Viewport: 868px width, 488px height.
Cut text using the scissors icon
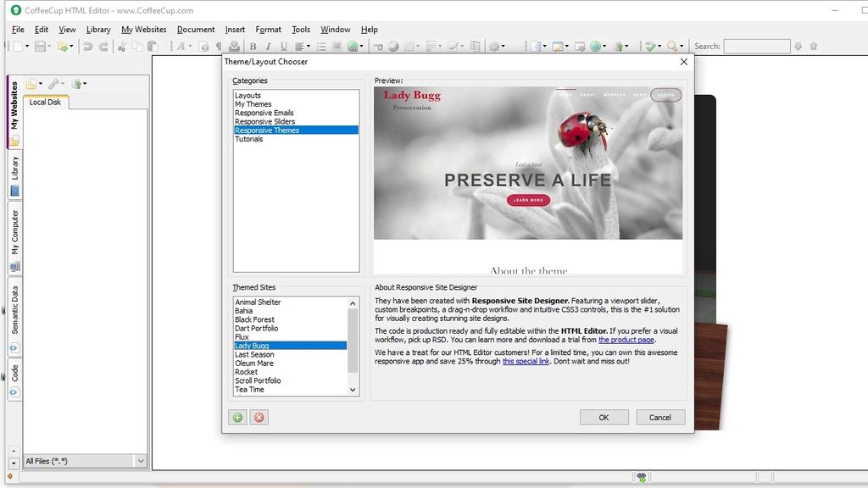tap(120, 46)
